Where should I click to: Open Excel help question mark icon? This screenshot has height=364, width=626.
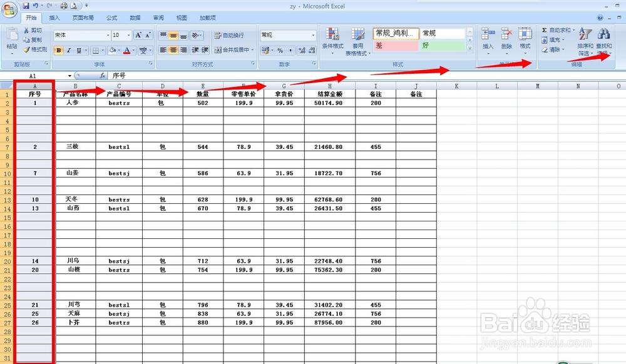(x=600, y=18)
